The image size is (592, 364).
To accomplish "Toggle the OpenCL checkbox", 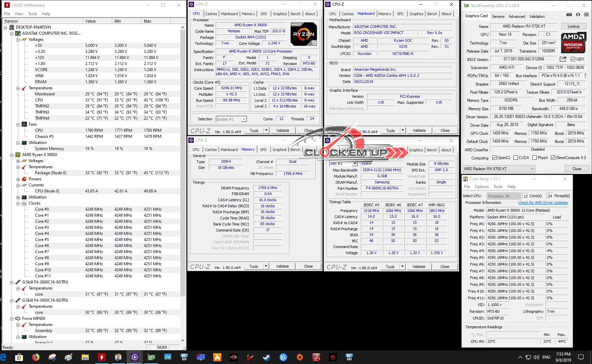I will [x=494, y=158].
